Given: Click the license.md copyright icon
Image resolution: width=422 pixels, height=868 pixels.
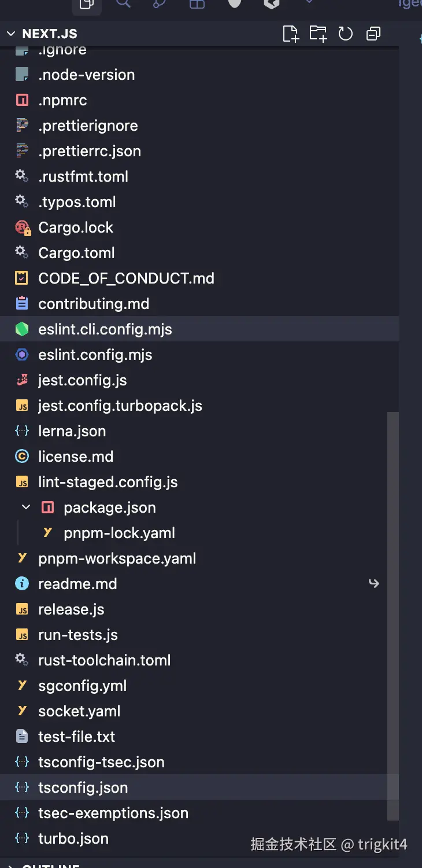Looking at the screenshot, I should (x=22, y=457).
